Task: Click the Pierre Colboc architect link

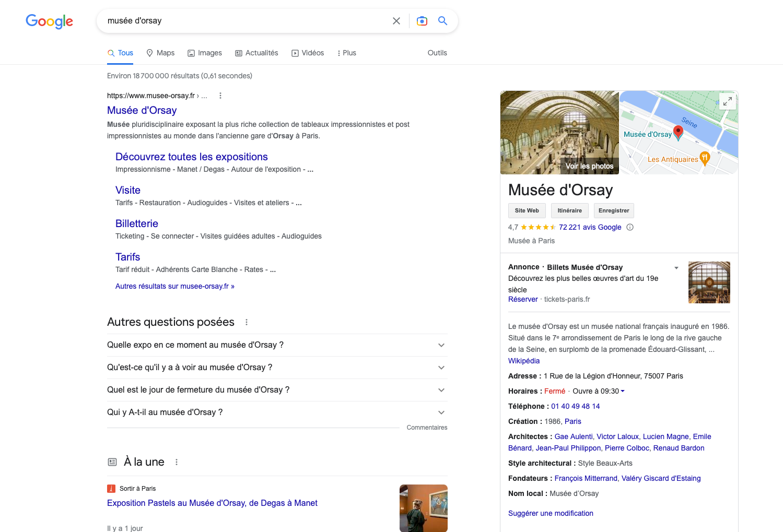Action: click(627, 448)
